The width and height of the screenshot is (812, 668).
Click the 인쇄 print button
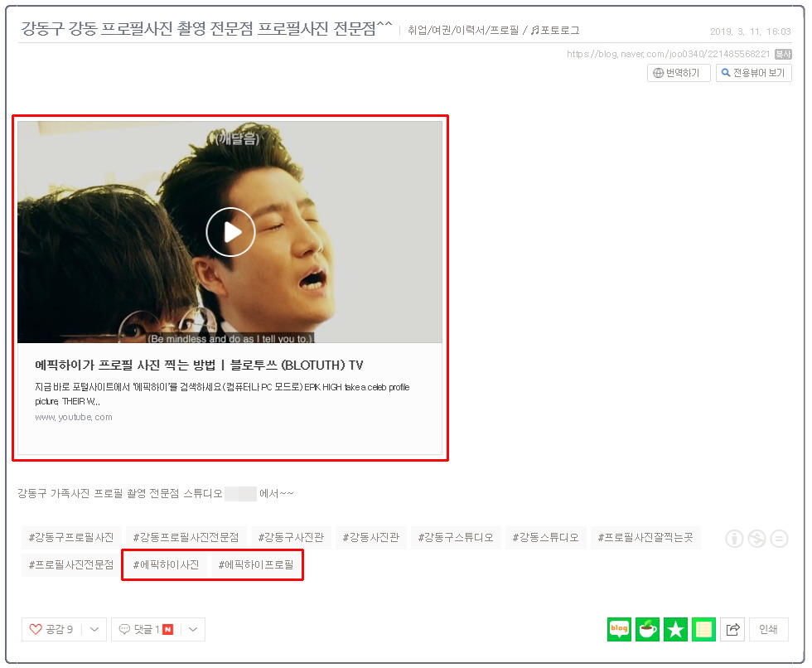tap(769, 629)
